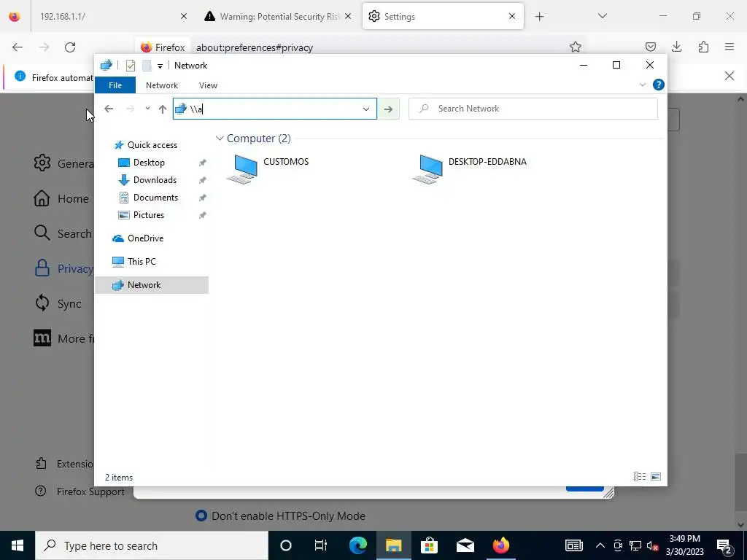Open the Home category in Firefox settings

point(61,198)
